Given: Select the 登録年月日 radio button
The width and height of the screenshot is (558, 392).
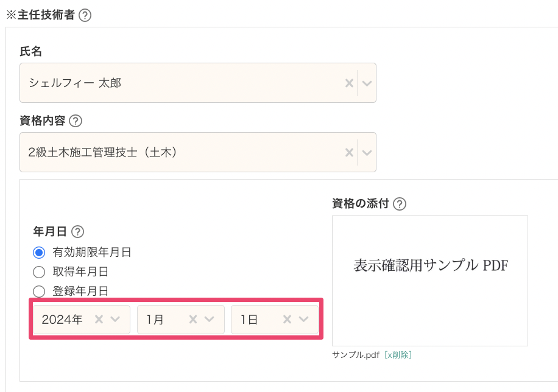Looking at the screenshot, I should pos(39,292).
